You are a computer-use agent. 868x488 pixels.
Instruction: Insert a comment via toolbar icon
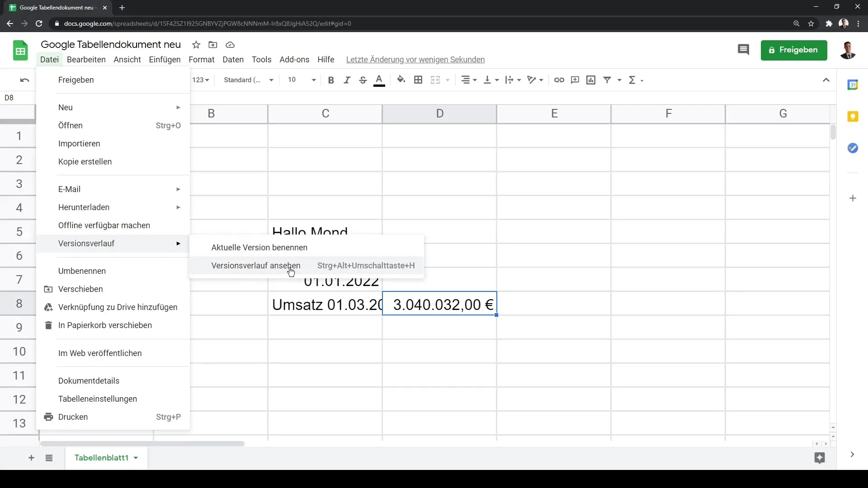click(x=575, y=80)
